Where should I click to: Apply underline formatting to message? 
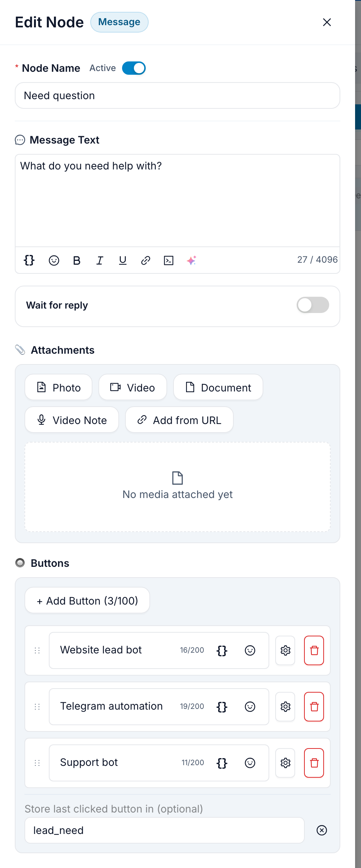click(123, 260)
